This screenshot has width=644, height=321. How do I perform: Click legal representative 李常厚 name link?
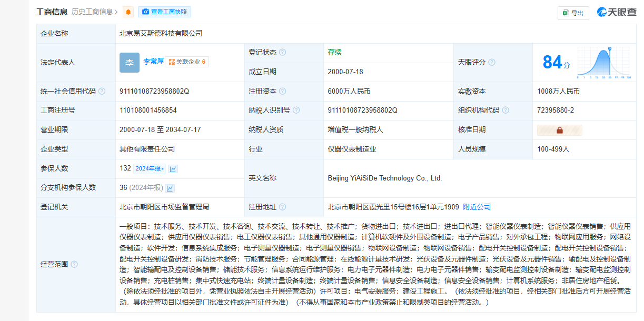[153, 62]
